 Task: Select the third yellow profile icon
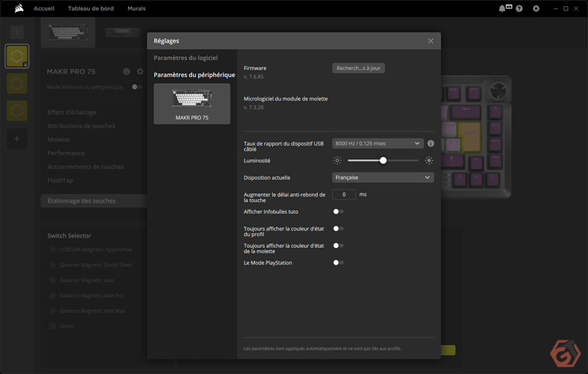[17, 111]
